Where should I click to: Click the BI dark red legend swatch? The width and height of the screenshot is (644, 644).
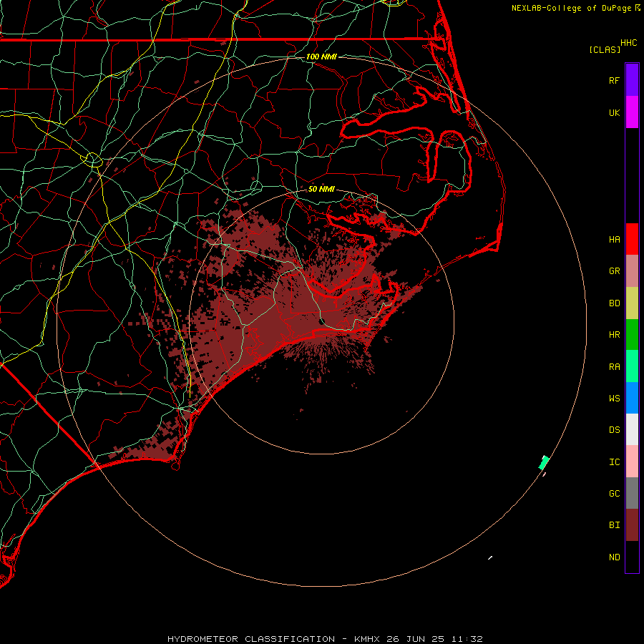632,525
